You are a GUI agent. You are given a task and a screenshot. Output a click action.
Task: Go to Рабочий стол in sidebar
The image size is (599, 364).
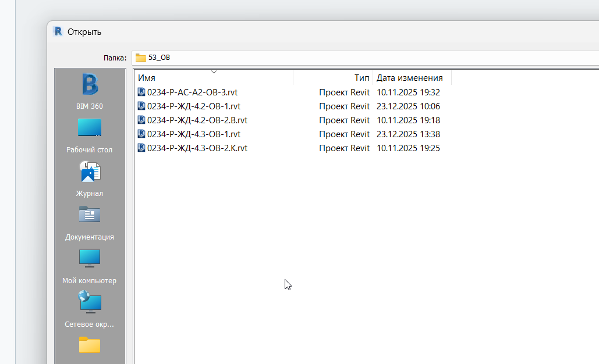90,136
